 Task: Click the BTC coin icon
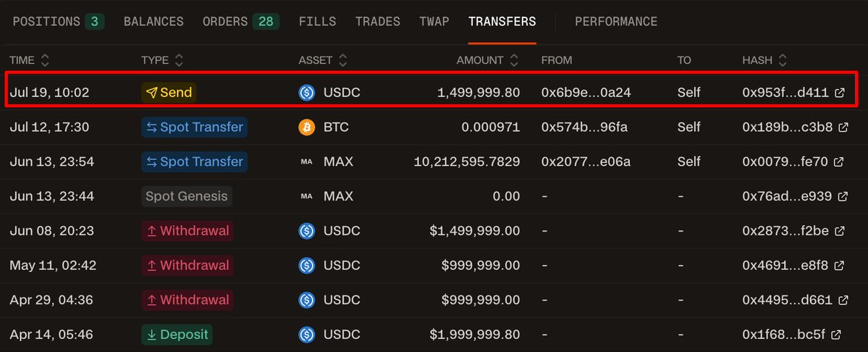tap(307, 127)
